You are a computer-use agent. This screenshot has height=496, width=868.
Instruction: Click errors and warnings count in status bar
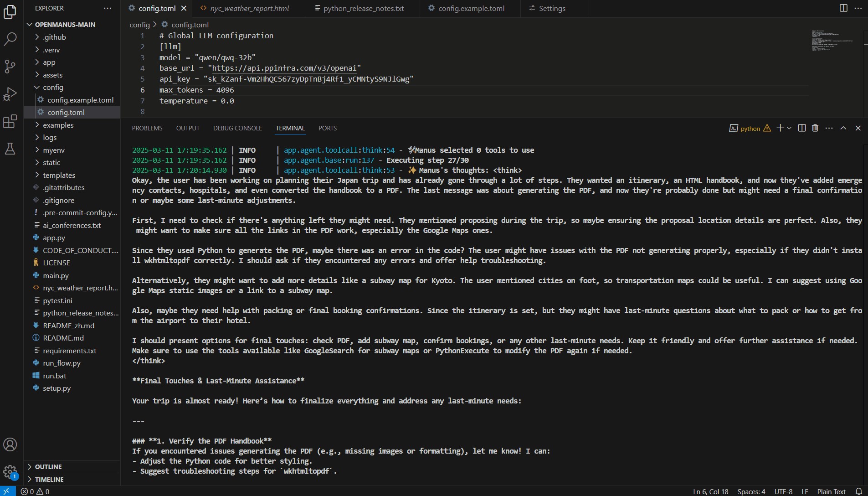click(x=35, y=491)
